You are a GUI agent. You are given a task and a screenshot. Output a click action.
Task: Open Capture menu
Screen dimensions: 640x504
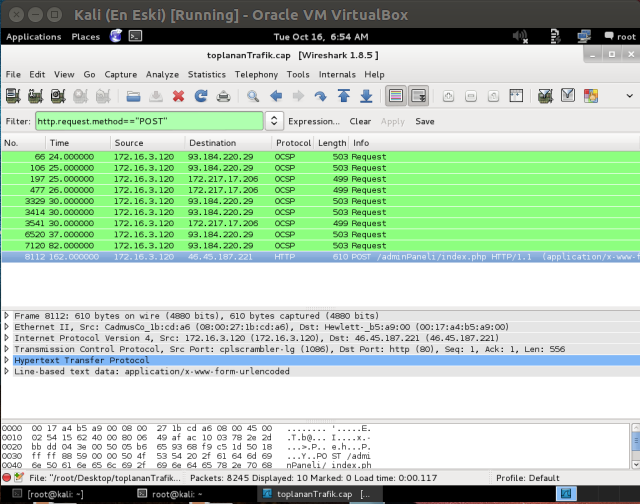coord(120,74)
